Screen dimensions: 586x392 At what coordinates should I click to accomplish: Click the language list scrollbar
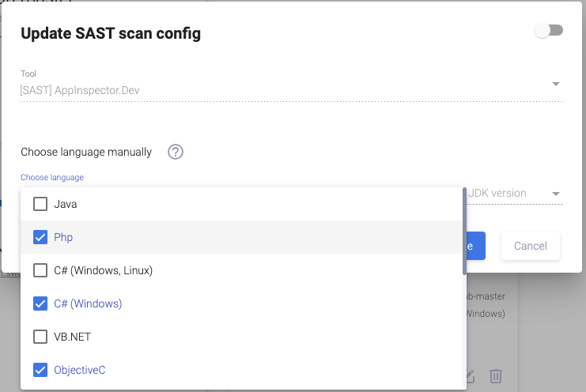click(464, 231)
